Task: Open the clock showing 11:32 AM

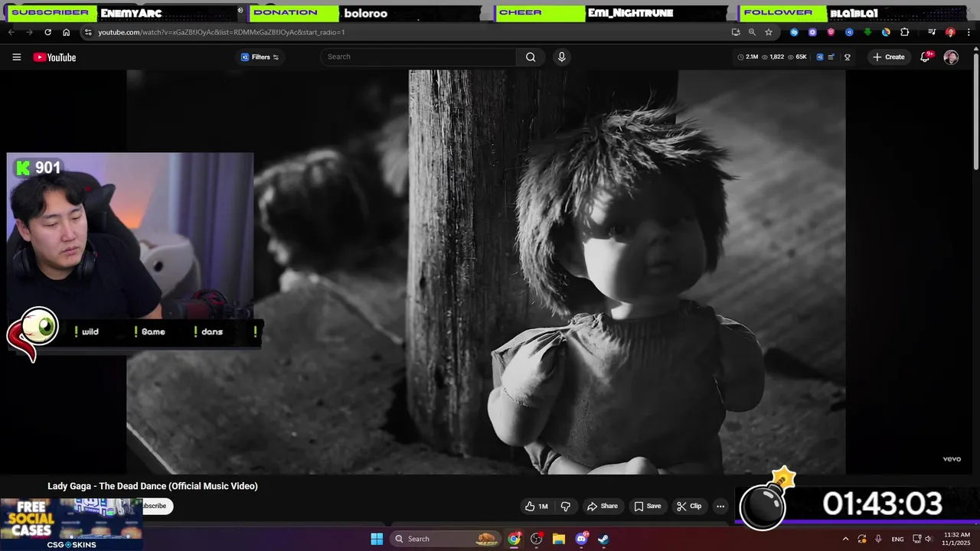Action: click(957, 539)
